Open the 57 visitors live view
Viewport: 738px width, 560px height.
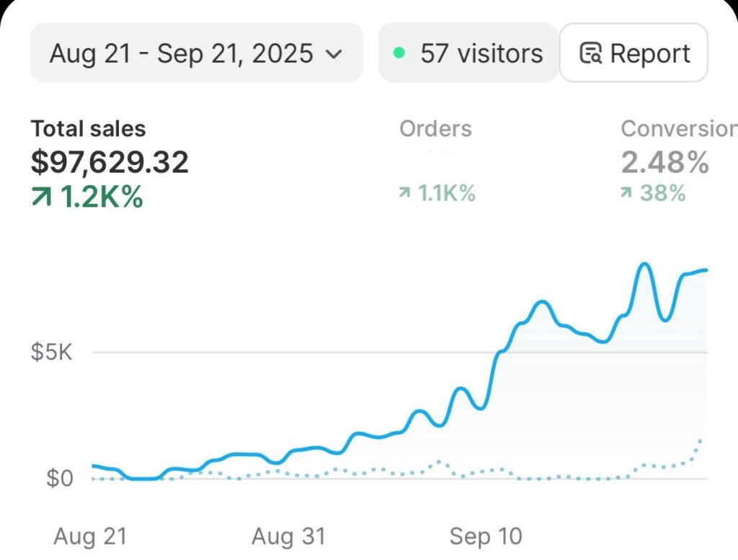(468, 53)
